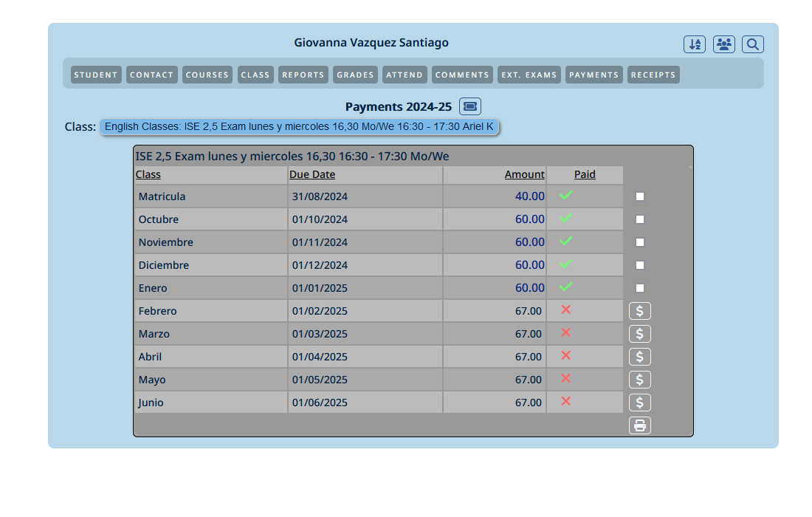This screenshot has height=517, width=812.
Task: Open the student group icon
Action: click(x=724, y=44)
